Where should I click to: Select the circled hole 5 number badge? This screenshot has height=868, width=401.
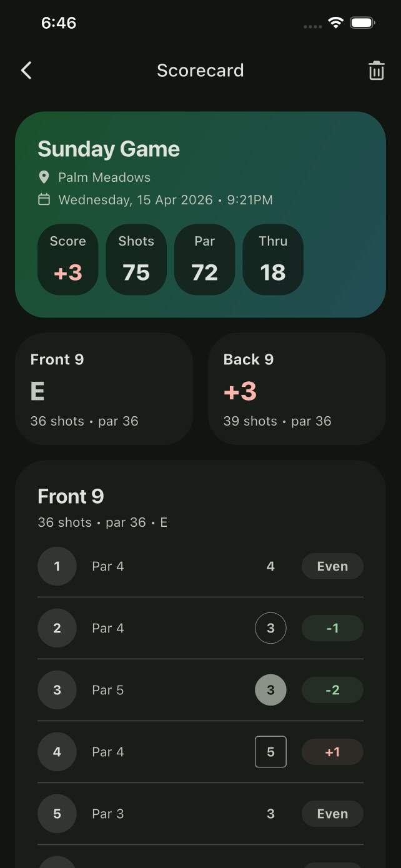[x=57, y=814]
